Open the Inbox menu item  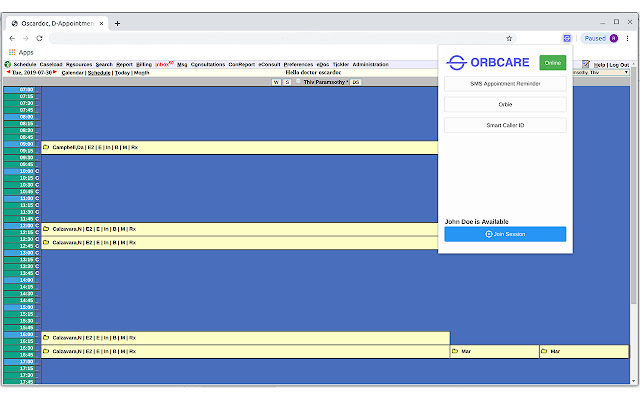(x=162, y=64)
